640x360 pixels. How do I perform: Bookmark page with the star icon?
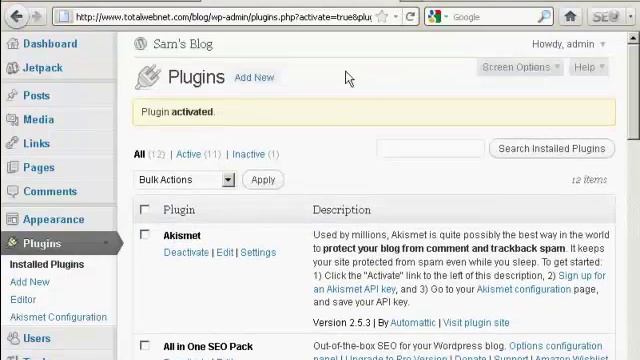click(x=382, y=17)
